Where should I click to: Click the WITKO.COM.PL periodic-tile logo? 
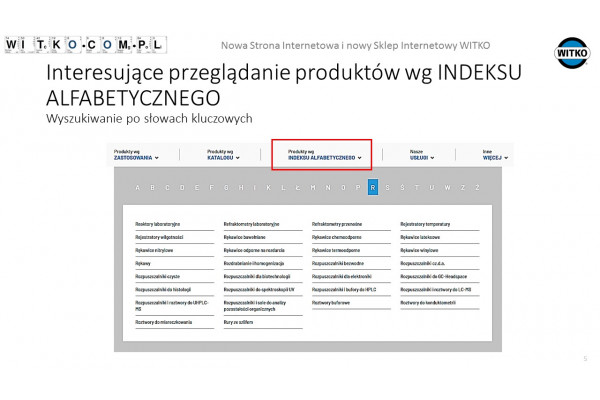pyautogui.click(x=86, y=45)
